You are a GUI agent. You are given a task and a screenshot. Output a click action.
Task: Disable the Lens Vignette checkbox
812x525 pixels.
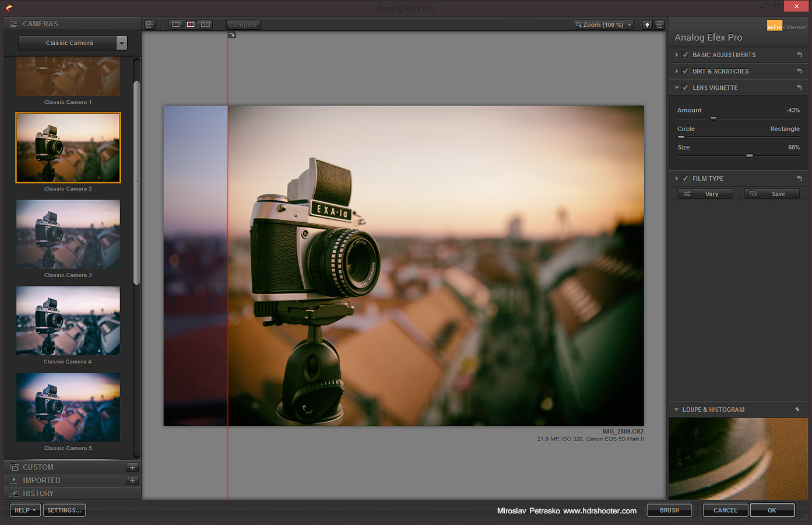coord(686,87)
